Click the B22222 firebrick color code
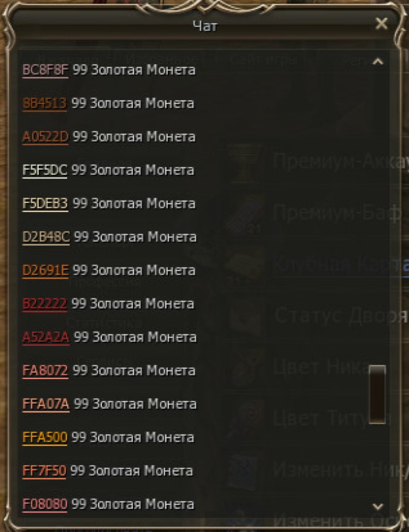 44,303
